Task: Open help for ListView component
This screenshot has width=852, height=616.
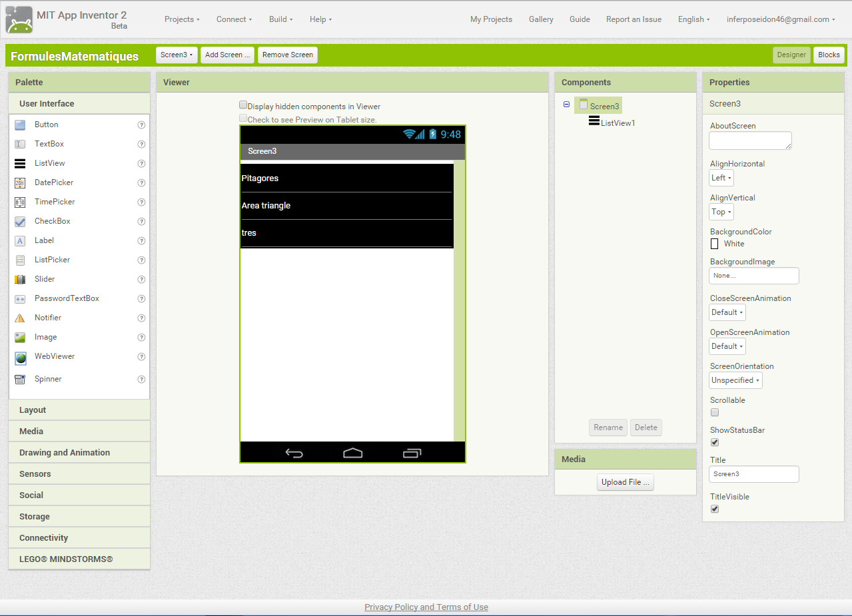Action: coord(141,164)
